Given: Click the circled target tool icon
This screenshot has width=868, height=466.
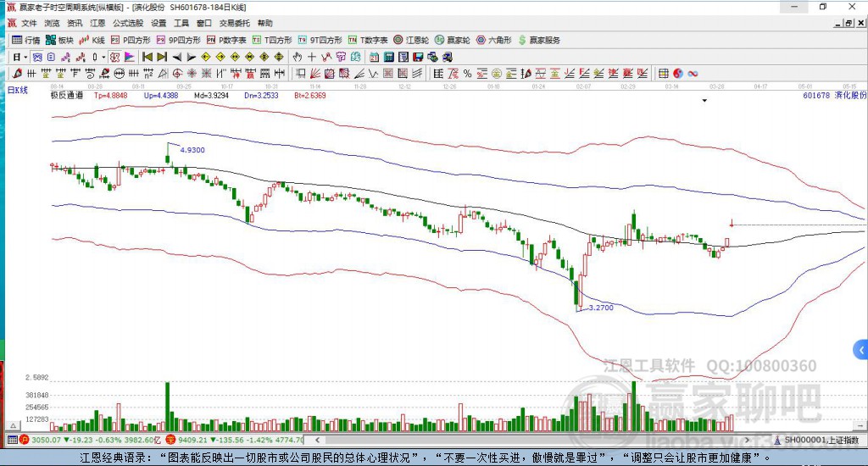Looking at the screenshot, I should coord(177,74).
